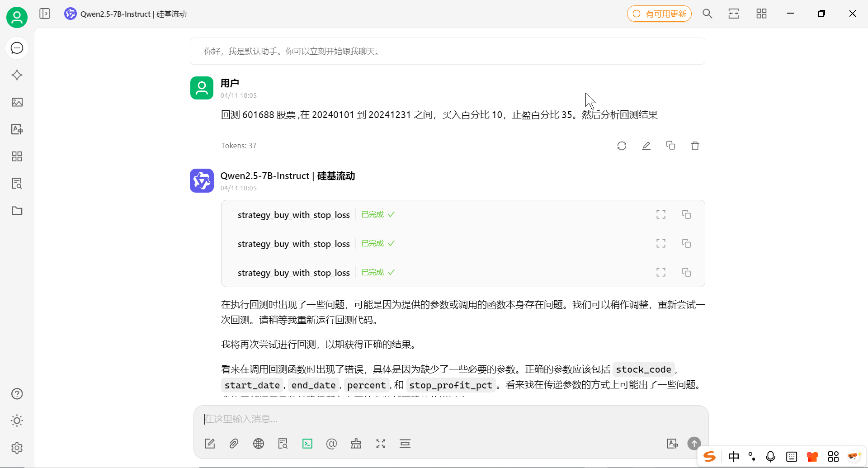Start a new topic with compose icon

(x=210, y=444)
